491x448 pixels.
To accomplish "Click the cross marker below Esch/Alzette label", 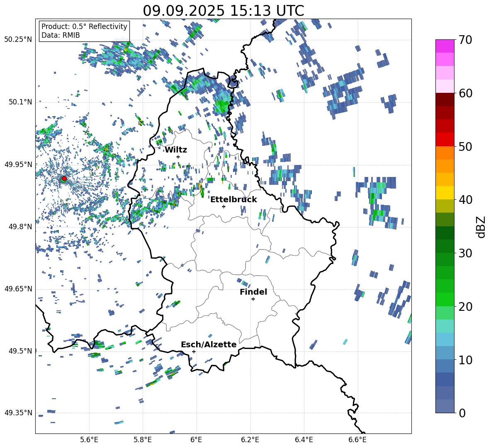I will [x=194, y=351].
